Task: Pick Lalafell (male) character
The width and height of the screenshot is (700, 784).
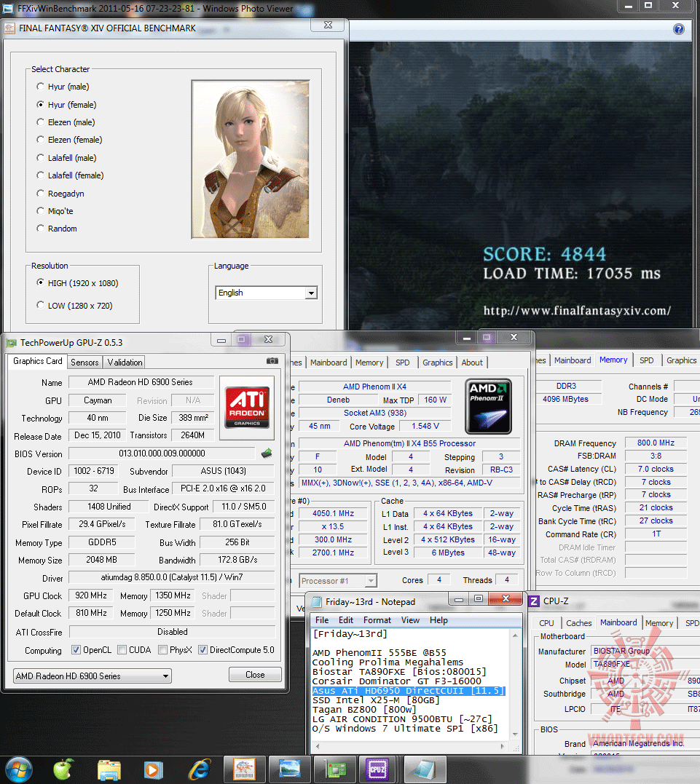Action: click(x=66, y=157)
